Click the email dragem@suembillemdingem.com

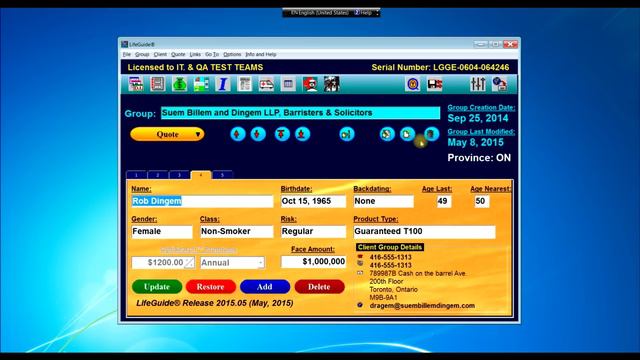click(x=422, y=305)
